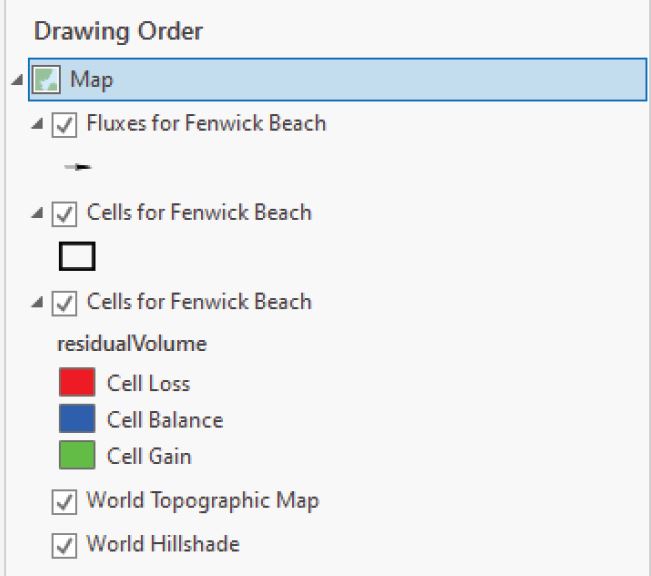Collapse the residualVolume Cells layer legend
651x576 pixels.
pyautogui.click(x=37, y=302)
